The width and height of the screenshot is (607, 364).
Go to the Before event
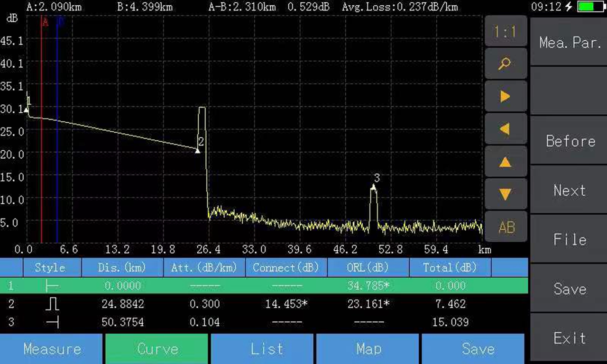570,141
